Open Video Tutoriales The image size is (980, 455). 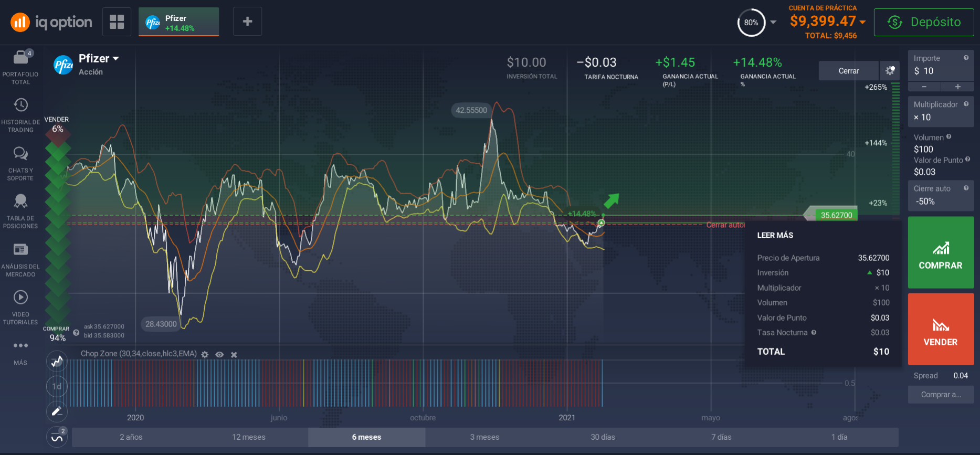20,308
